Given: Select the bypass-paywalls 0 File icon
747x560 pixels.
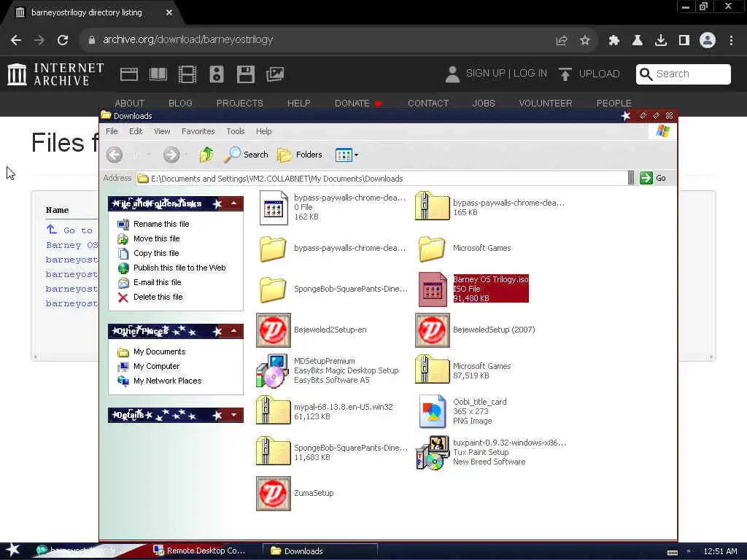Looking at the screenshot, I should tap(274, 208).
